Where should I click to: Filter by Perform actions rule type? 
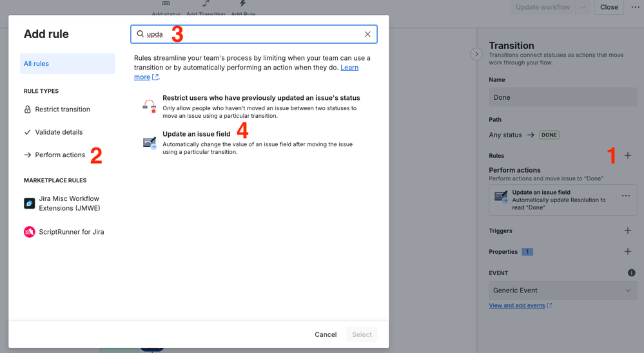coord(59,155)
